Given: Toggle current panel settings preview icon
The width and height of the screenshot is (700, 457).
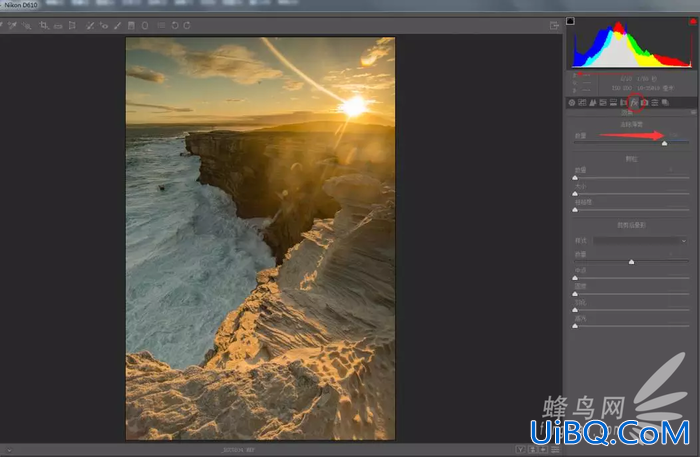Looking at the screenshot, I should [x=555, y=449].
